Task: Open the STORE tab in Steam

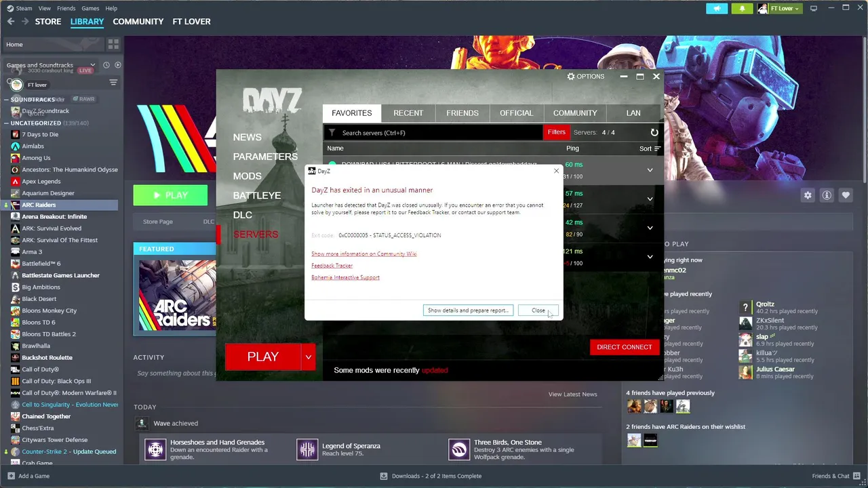Action: [x=48, y=22]
